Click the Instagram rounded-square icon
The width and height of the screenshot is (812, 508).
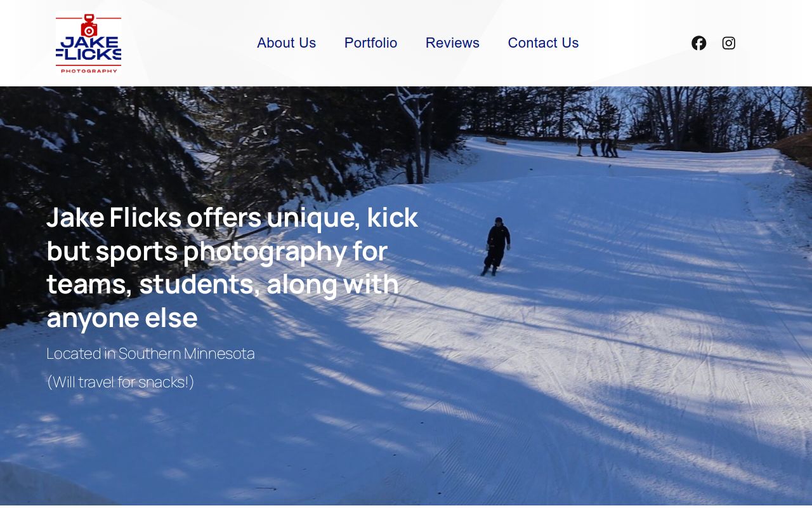728,43
